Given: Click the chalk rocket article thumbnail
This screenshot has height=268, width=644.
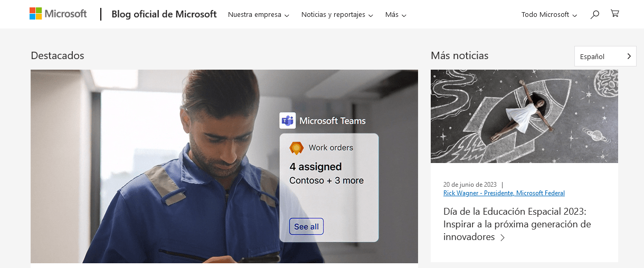Looking at the screenshot, I should (524, 116).
